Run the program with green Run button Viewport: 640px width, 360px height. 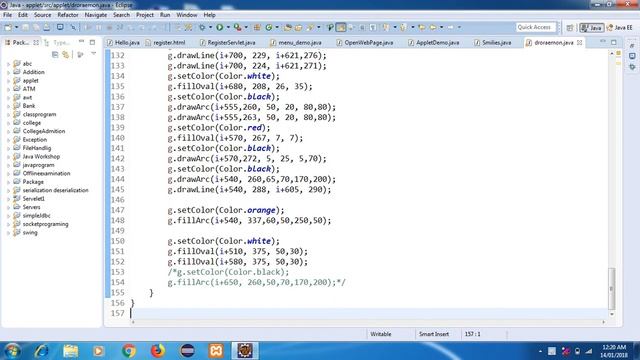(220, 27)
